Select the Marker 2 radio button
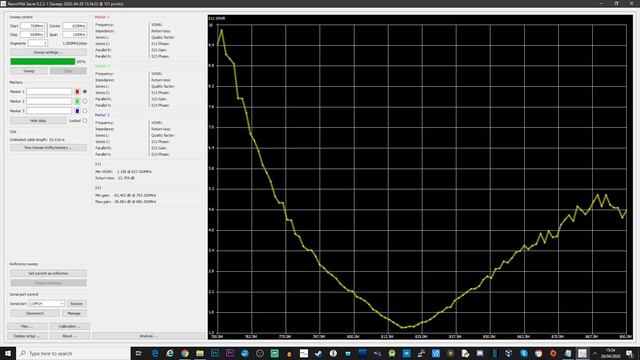The image size is (640, 360). click(x=85, y=101)
